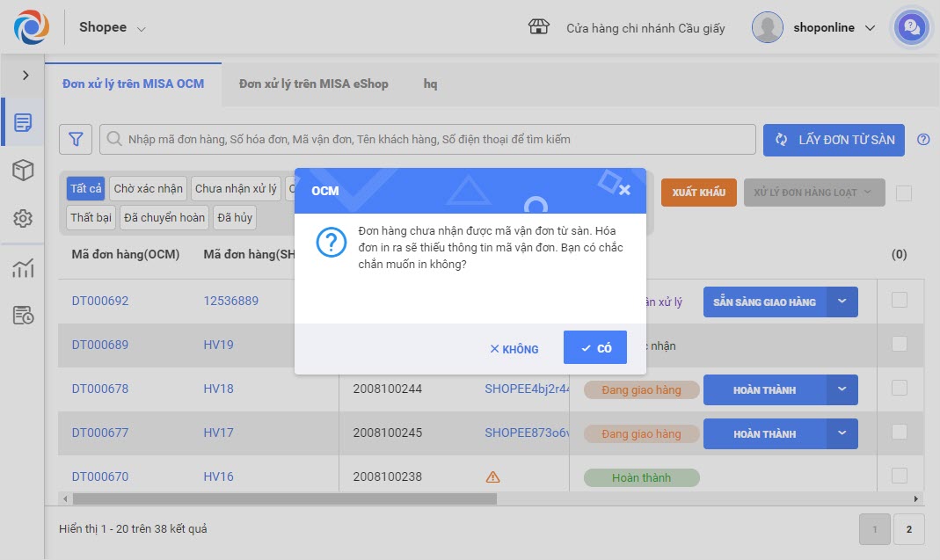
Task: Switch to the hq tab
Action: (x=431, y=84)
